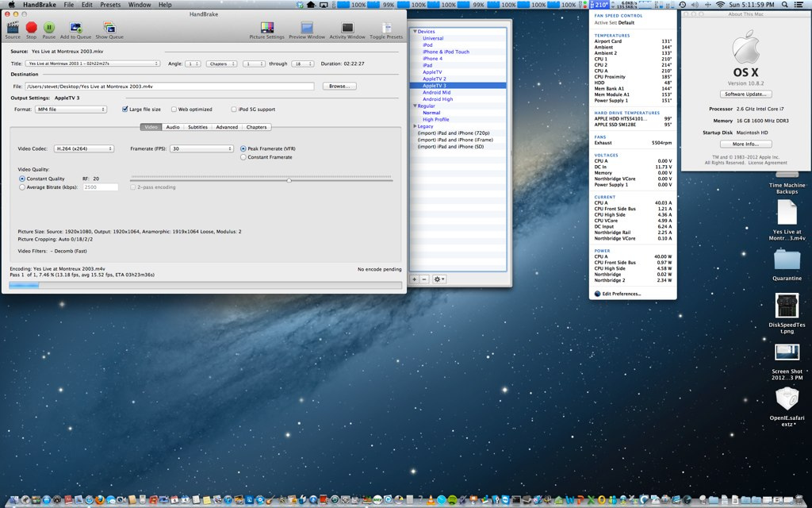This screenshot has width=812, height=508.
Task: Expand the Legacy preset group
Action: [x=415, y=126]
